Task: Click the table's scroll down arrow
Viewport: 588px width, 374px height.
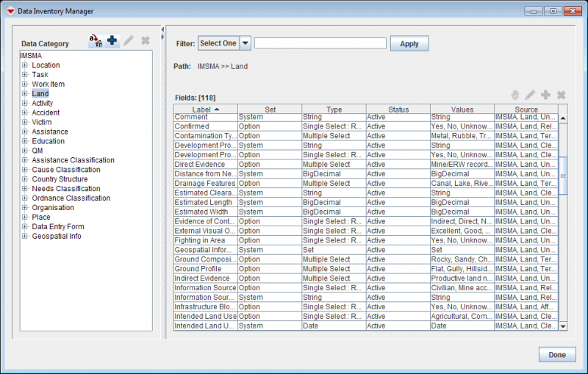Action: (563, 326)
